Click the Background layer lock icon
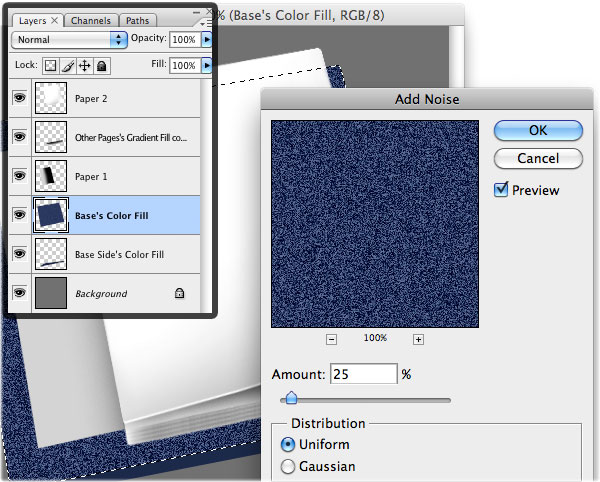The height and width of the screenshot is (482, 600). 179,293
